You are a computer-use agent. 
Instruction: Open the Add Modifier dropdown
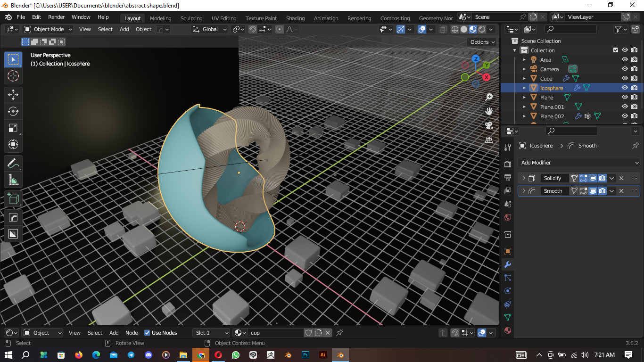pos(579,163)
